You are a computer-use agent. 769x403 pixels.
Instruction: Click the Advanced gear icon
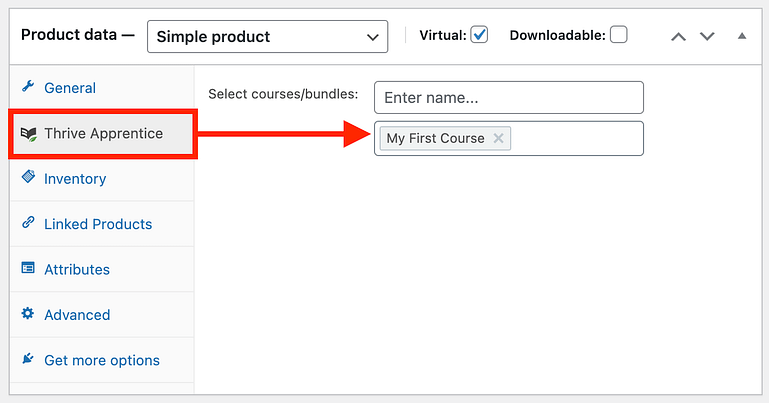pos(28,313)
